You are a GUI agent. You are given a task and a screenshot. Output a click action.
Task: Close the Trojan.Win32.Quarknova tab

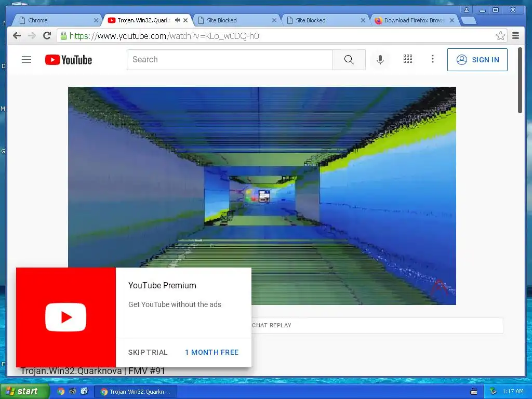tap(185, 20)
